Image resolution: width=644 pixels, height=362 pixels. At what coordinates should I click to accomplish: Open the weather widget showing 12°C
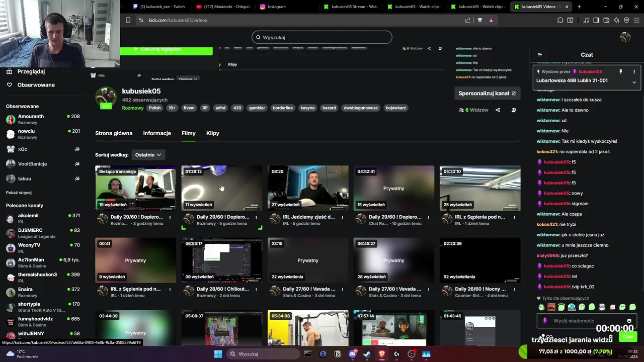(21, 354)
